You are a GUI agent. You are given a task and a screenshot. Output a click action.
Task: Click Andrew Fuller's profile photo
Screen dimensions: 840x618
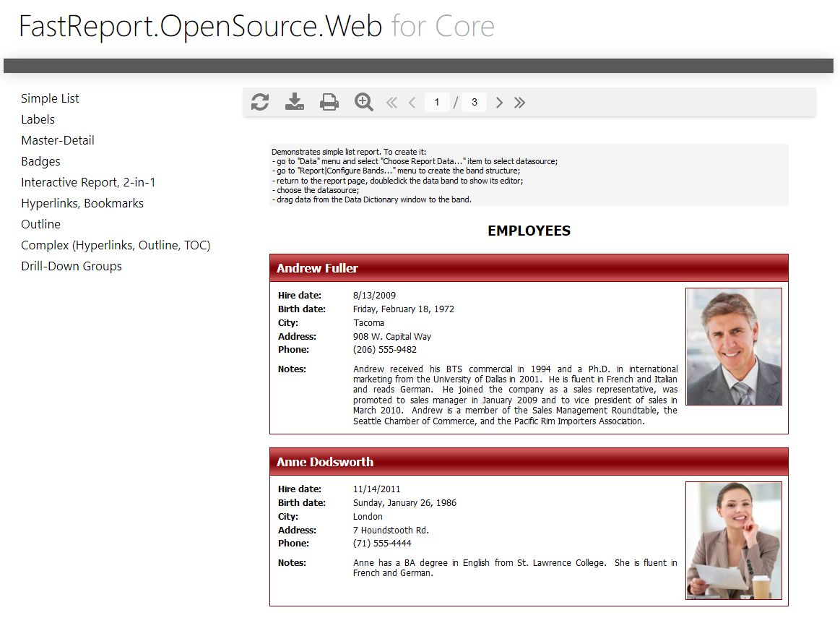[733, 346]
